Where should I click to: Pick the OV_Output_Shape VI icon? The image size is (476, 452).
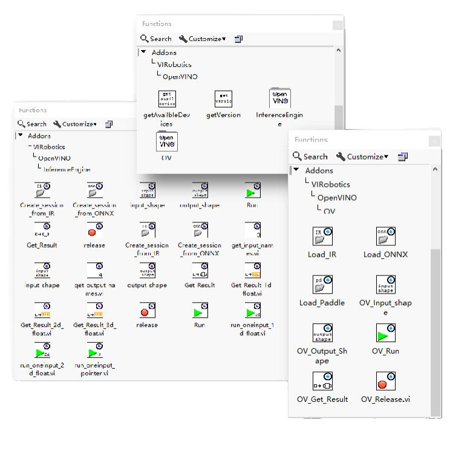pos(322,332)
